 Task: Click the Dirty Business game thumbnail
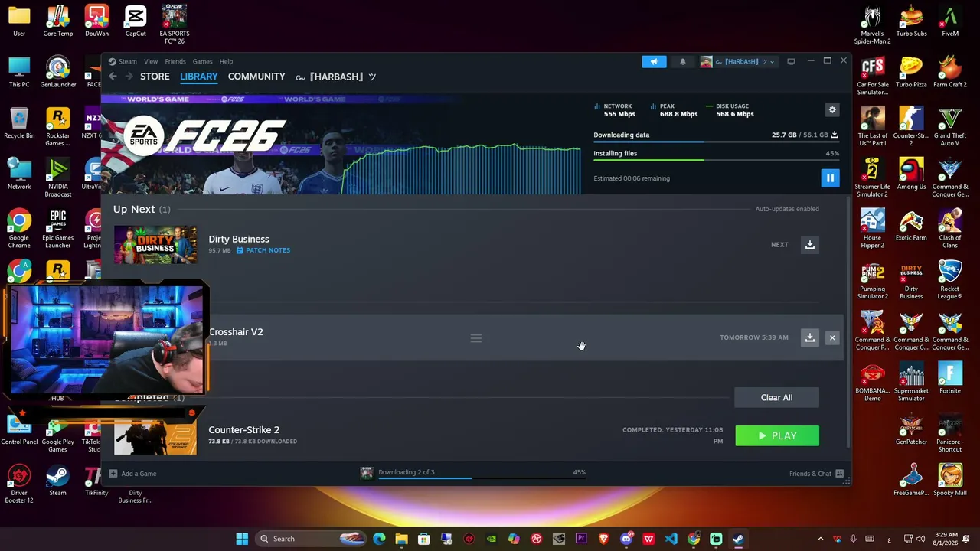click(155, 245)
